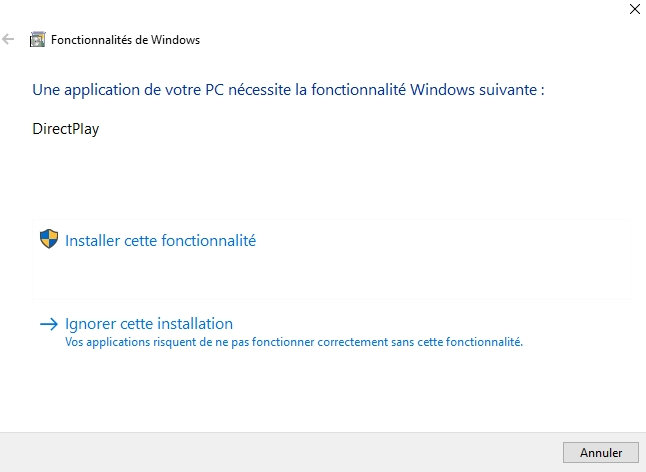
Task: Click the warning text under Ignorer
Action: (x=294, y=342)
